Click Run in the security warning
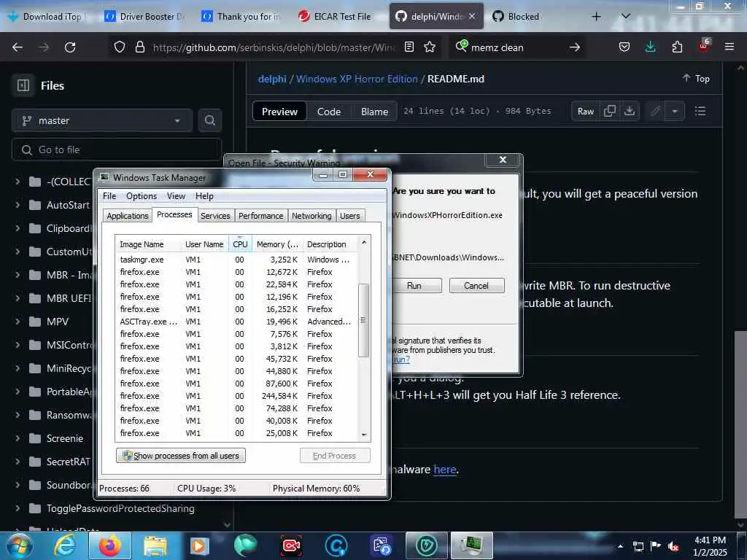Viewport: 747px width, 560px height. pyautogui.click(x=415, y=285)
